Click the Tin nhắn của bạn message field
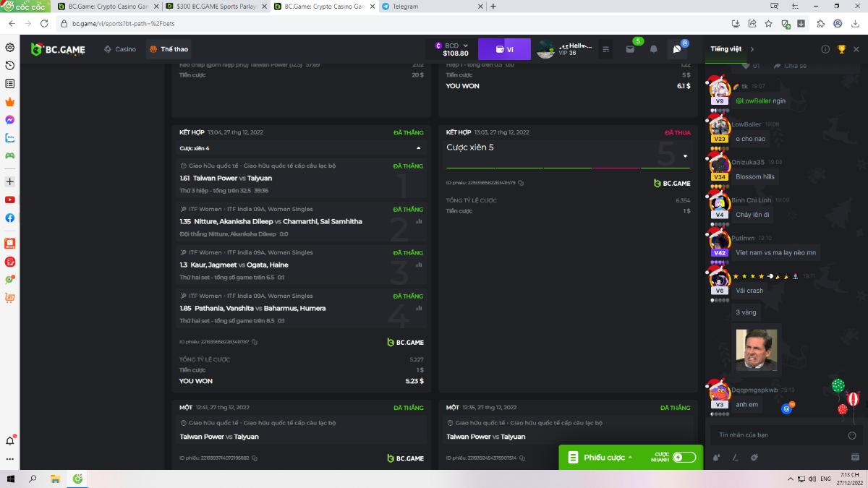The height and width of the screenshot is (488, 868). coord(774,435)
